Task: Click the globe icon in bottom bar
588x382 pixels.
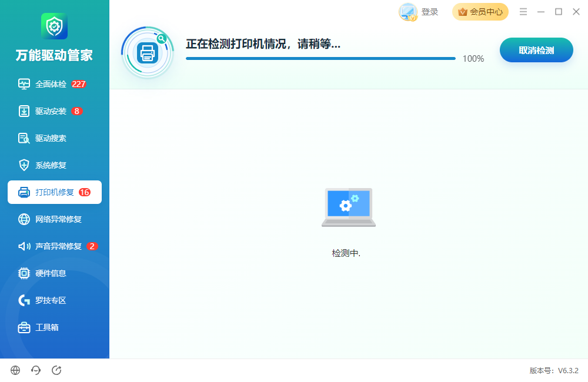Action: tap(15, 370)
